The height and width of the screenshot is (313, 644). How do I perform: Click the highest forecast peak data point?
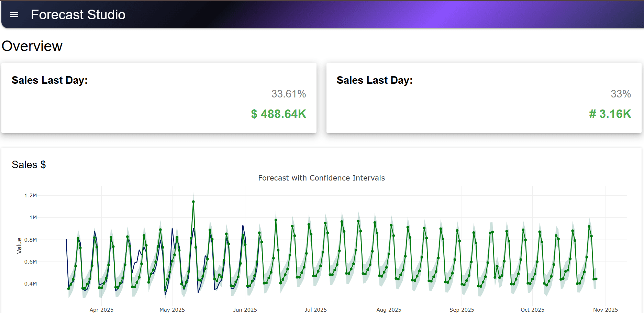(x=193, y=202)
